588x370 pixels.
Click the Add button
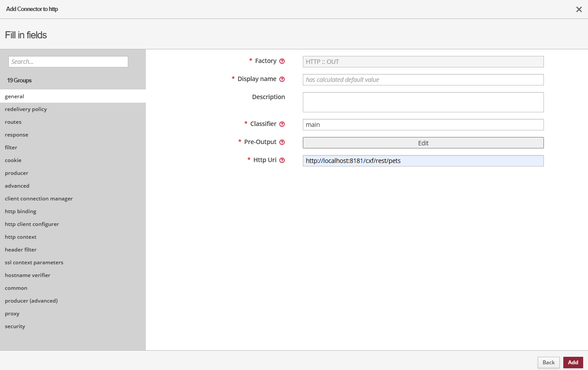click(573, 362)
